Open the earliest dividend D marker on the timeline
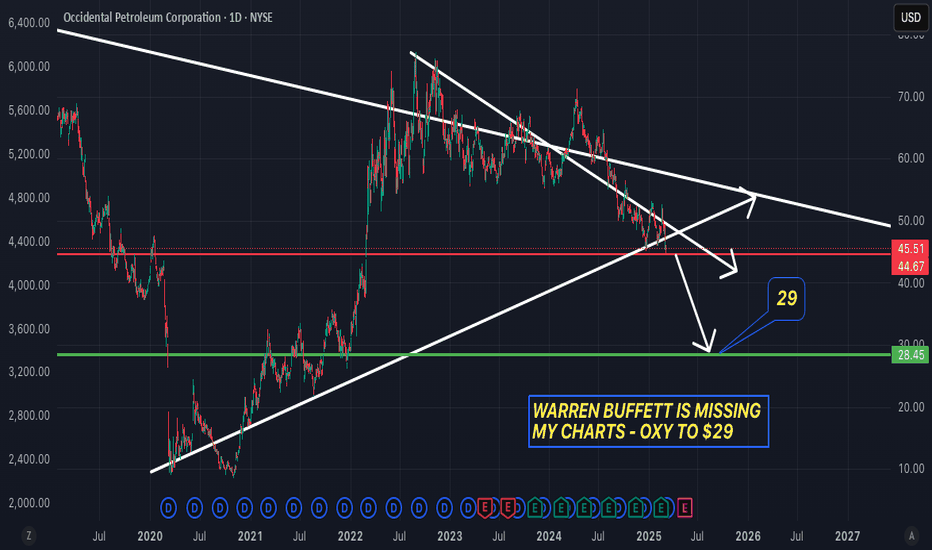The width and height of the screenshot is (932, 550). pyautogui.click(x=168, y=508)
